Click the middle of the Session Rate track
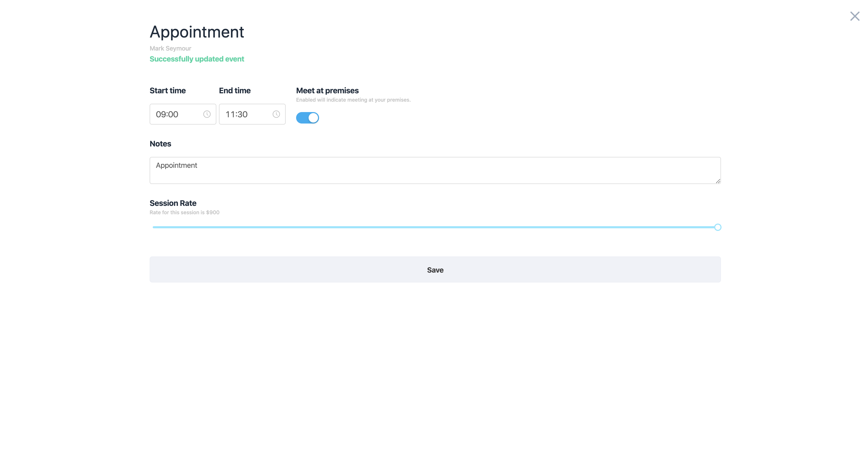The height and width of the screenshot is (467, 868). click(x=435, y=228)
